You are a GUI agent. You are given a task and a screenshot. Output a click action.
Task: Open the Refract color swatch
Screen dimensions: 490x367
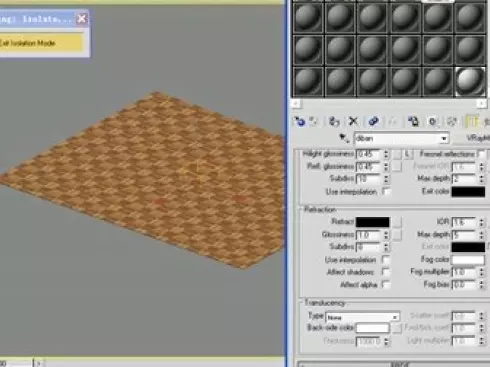click(x=372, y=222)
